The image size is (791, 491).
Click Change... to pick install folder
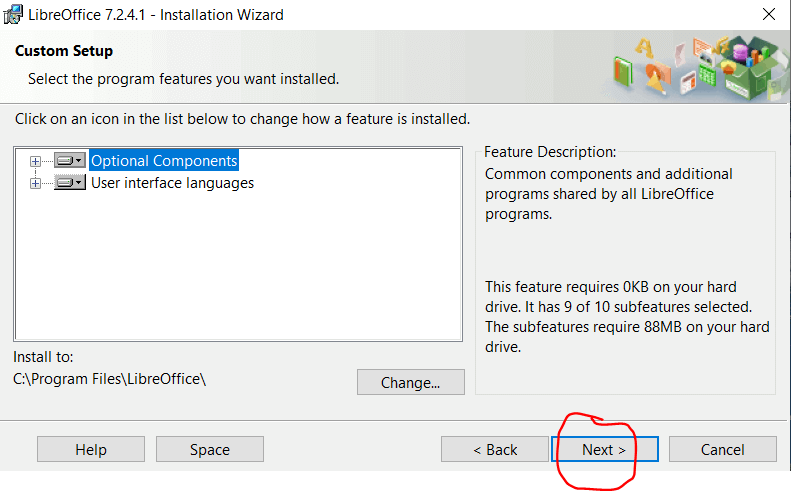coord(410,382)
